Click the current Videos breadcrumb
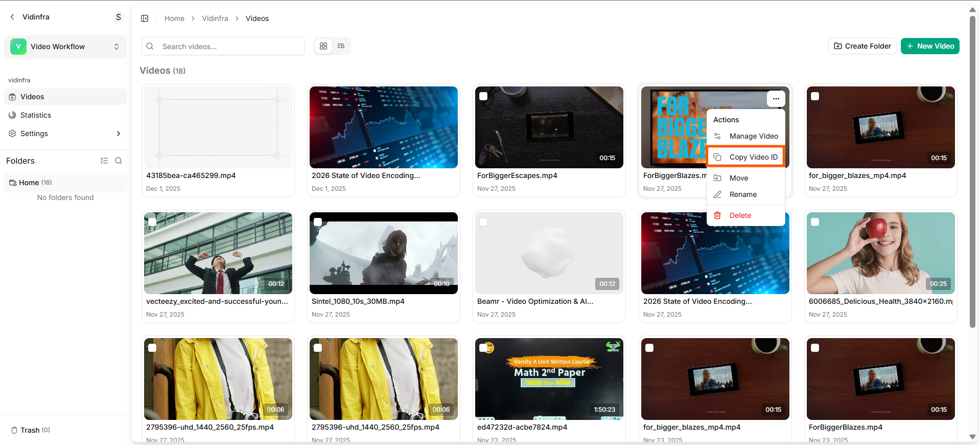 257,18
